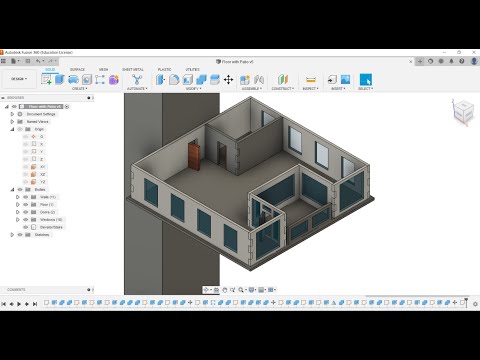Select the Rectangular Pattern tool
Viewport: 480px width, 360px height.
click(x=100, y=79)
